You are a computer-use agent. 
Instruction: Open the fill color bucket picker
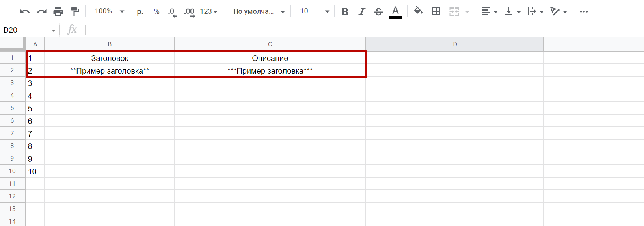click(x=418, y=11)
